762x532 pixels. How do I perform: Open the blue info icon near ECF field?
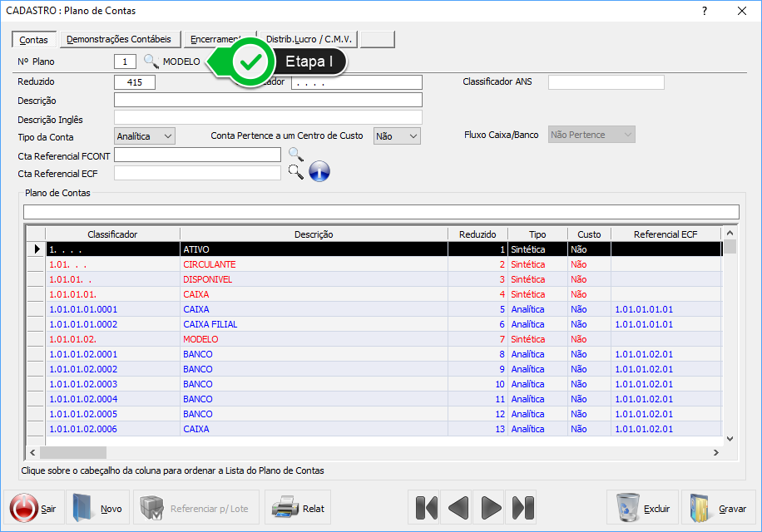(319, 172)
